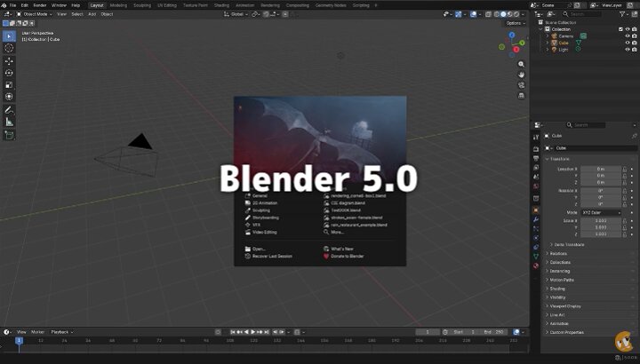Open the Render menu
Image resolution: width=640 pixels, height=364 pixels.
click(40, 5)
